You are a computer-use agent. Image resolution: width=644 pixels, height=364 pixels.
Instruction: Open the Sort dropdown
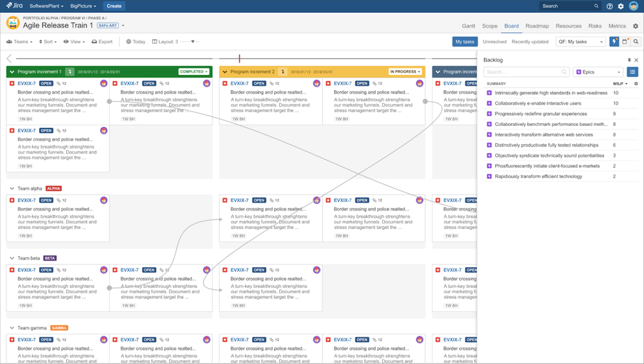coord(48,41)
